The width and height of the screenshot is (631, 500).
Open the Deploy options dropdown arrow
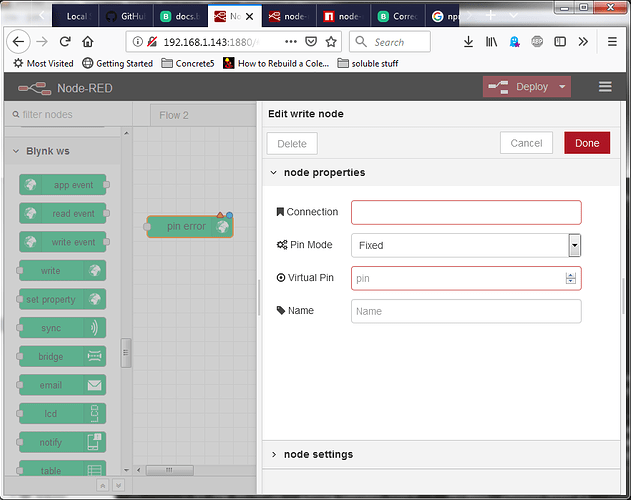pyautogui.click(x=562, y=87)
